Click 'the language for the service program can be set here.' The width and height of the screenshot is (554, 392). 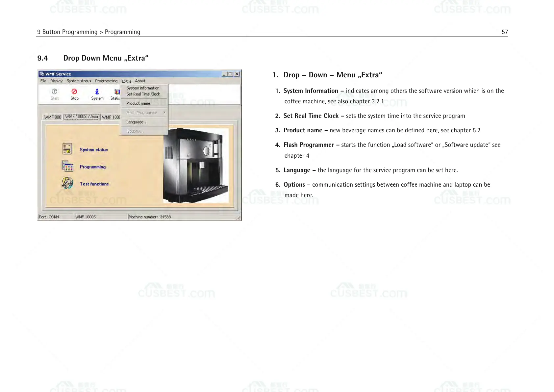coord(388,170)
